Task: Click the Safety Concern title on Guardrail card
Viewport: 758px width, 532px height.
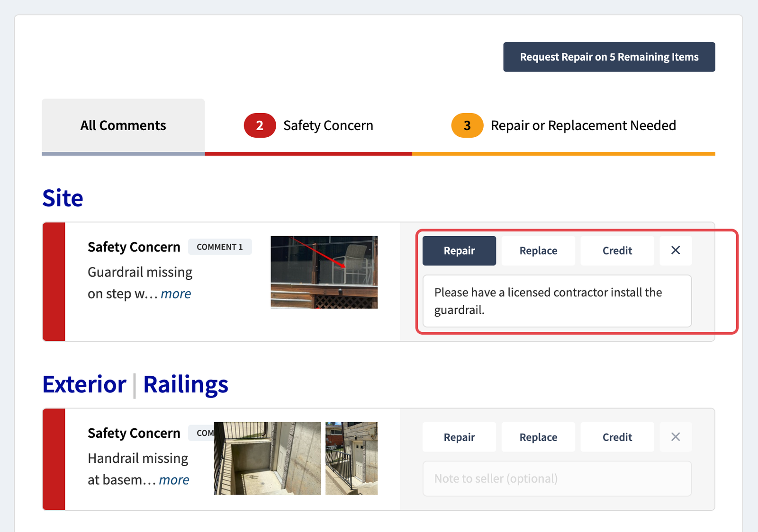Action: coord(134,247)
